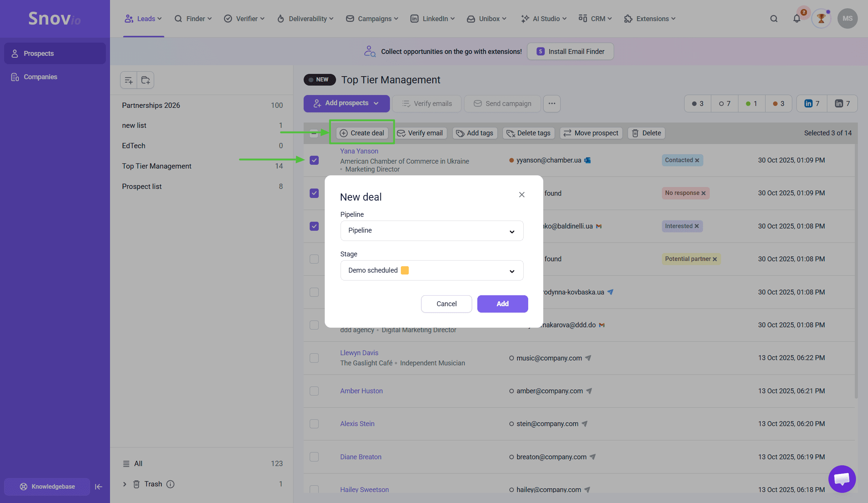Click the add new list icon
Image resolution: width=868 pixels, height=503 pixels.
tap(128, 80)
